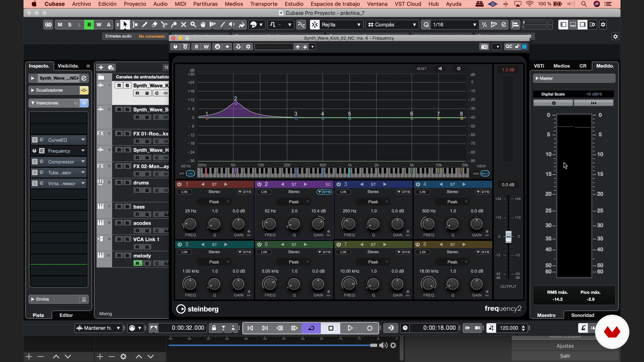Open Frequency plugin snapshot camera icon
Viewport: 644px width, 362px height.
click(x=484, y=47)
